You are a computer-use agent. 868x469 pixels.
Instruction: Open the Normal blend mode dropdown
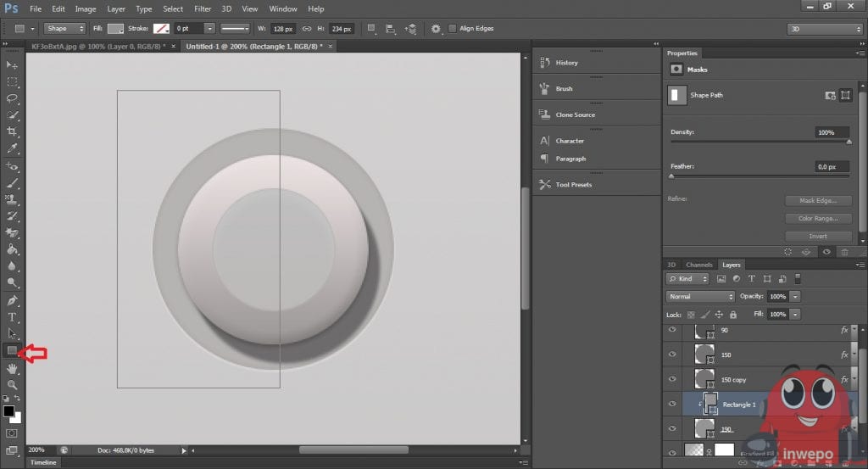pyautogui.click(x=700, y=297)
